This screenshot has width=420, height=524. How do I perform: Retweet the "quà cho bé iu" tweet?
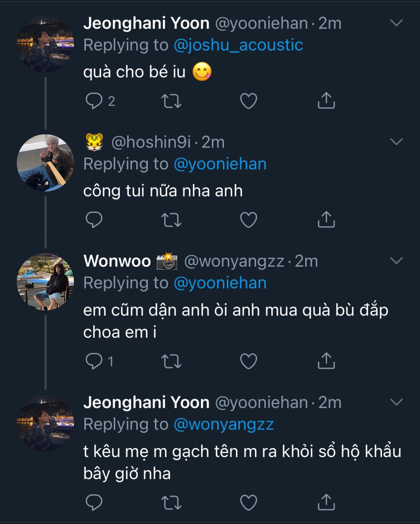(171, 101)
